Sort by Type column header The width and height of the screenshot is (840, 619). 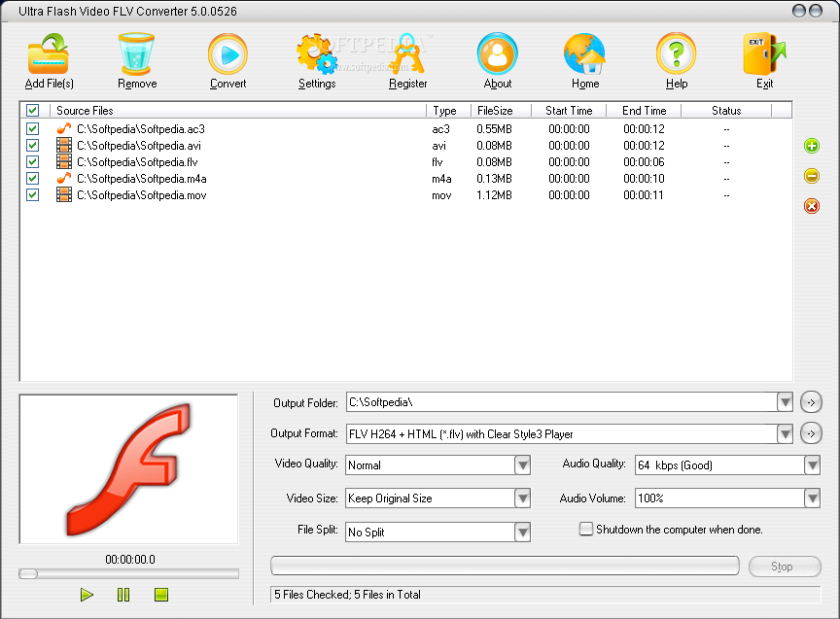(x=448, y=111)
